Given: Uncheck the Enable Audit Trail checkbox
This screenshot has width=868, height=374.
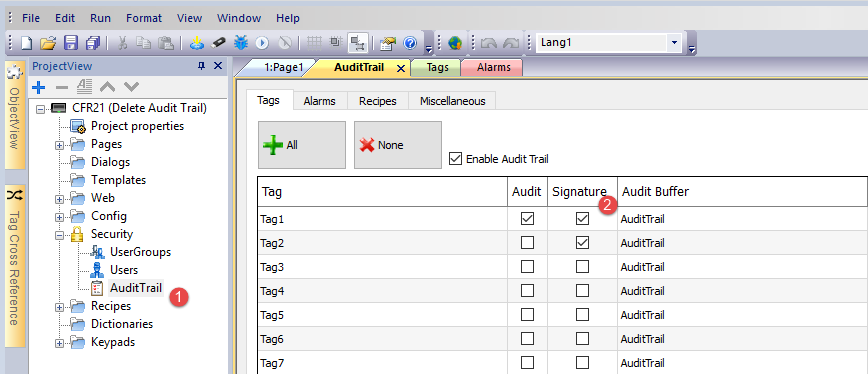Looking at the screenshot, I should point(455,159).
